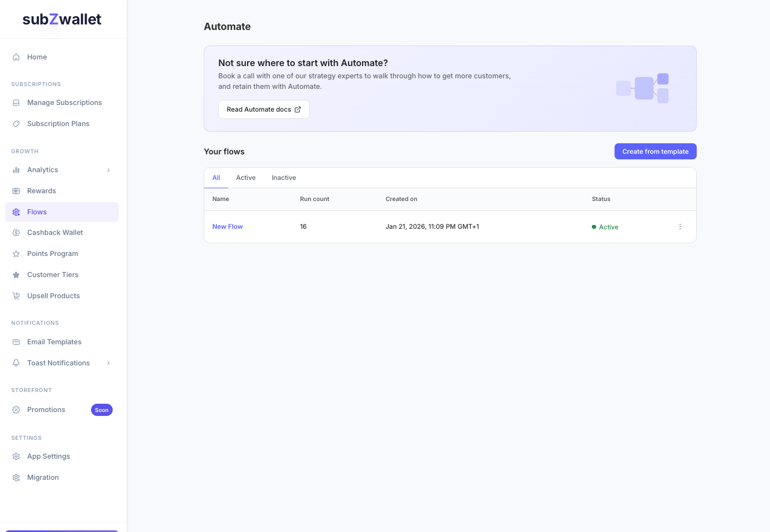Click the Analytics bar chart icon
This screenshot has width=770, height=532.
click(16, 170)
